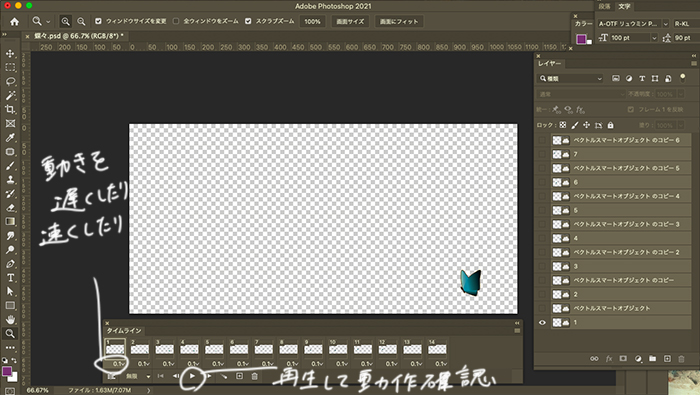The width and height of the screenshot is (700, 395).
Task: Select the Magic Wand tool
Action: pos(10,96)
